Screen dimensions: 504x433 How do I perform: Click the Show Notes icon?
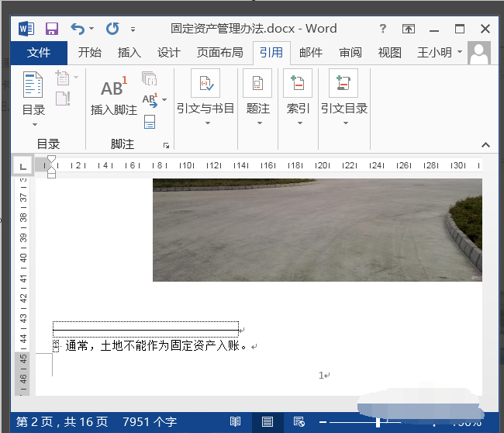[x=150, y=121]
